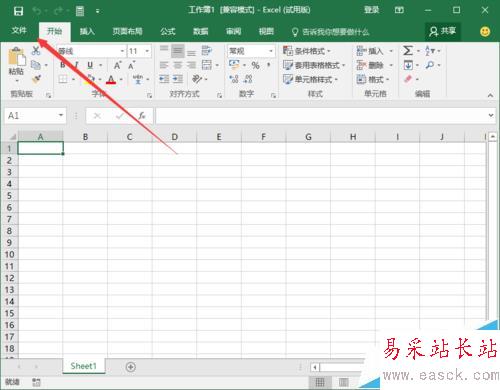Toggle Bold formatting
This screenshot has width=500, height=390.
click(63, 65)
